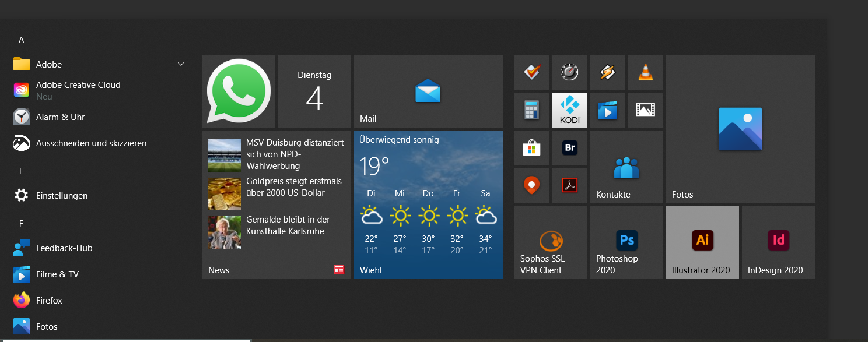Open the VLC media player tile
Image resolution: width=868 pixels, height=342 pixels.
(646, 72)
